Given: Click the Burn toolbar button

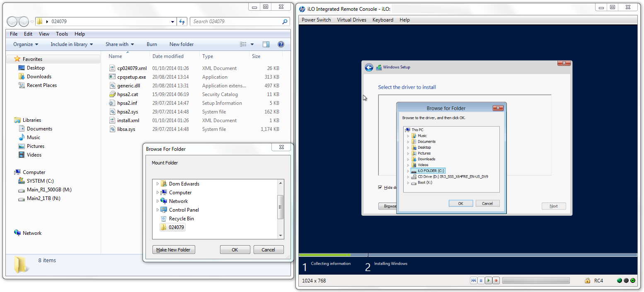Looking at the screenshot, I should 152,44.
